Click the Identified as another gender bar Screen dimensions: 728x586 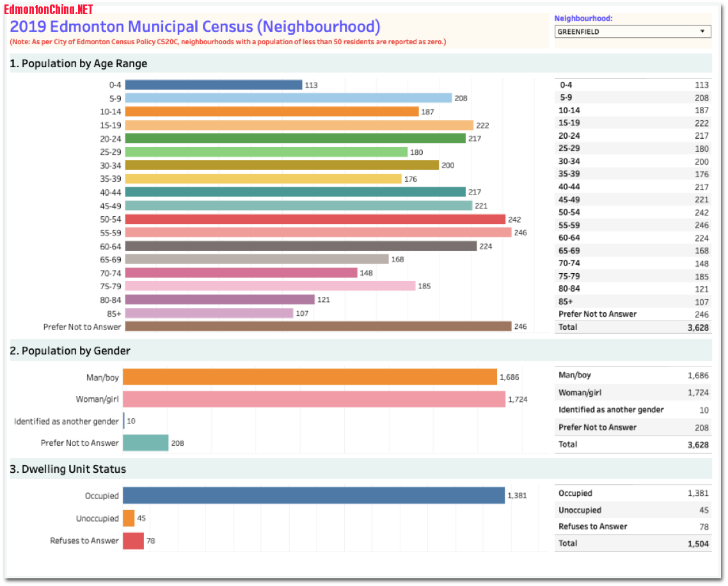(124, 421)
